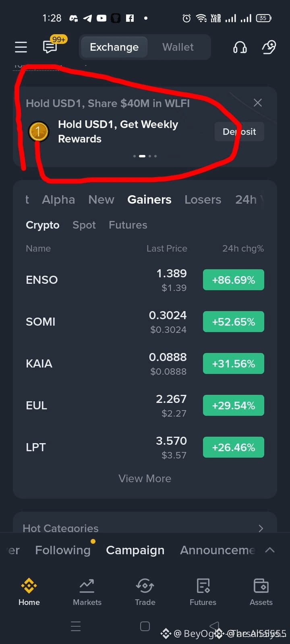Dismiss the USD1 banner with X
The image size is (290, 644).
pos(258,103)
